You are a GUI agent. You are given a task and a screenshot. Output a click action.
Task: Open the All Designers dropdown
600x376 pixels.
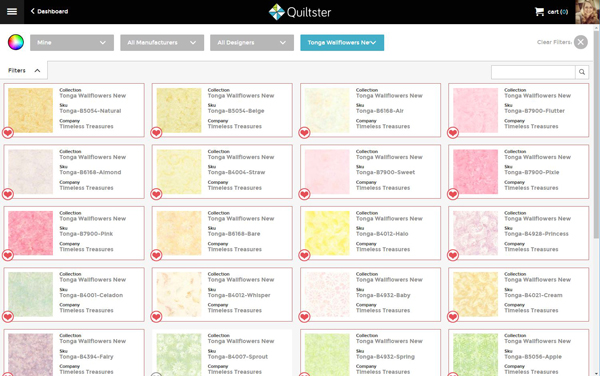coord(252,42)
